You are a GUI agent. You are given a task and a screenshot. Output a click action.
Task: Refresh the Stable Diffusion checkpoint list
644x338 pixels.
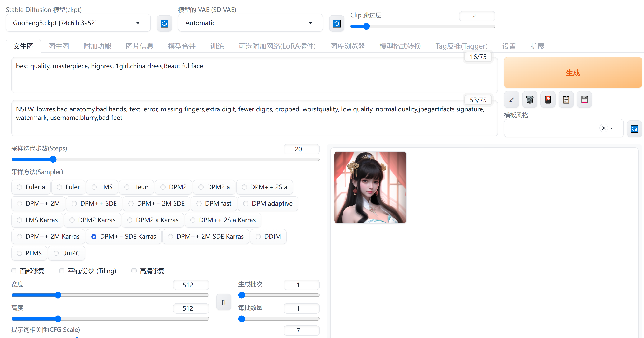click(164, 23)
